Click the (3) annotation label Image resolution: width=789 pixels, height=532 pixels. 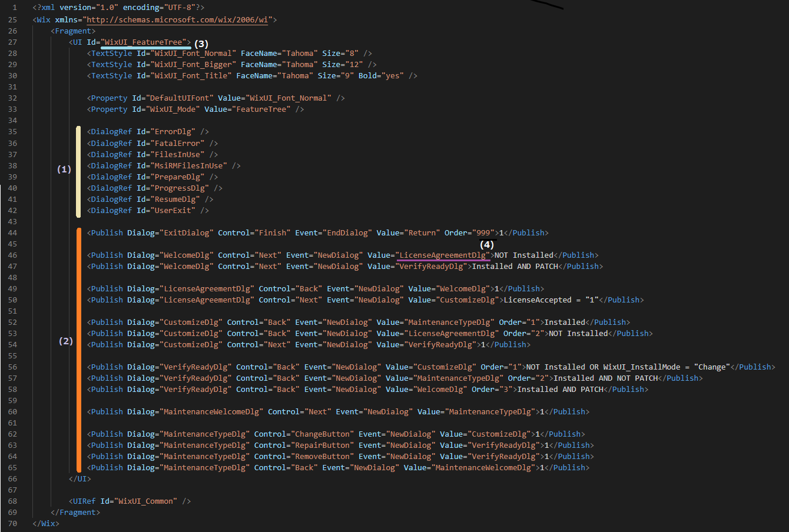coord(201,44)
